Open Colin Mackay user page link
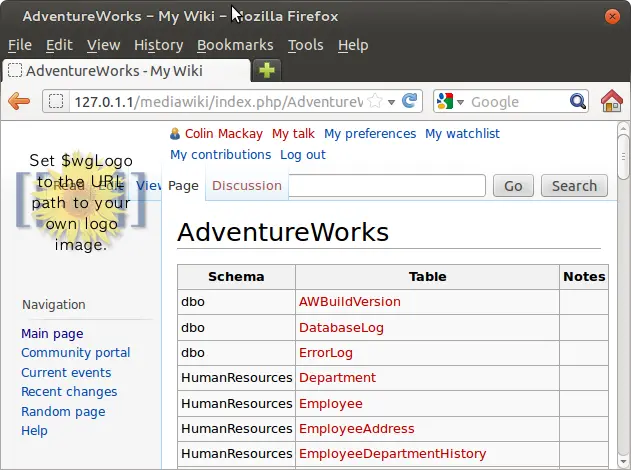This screenshot has height=470, width=631. tap(224, 134)
